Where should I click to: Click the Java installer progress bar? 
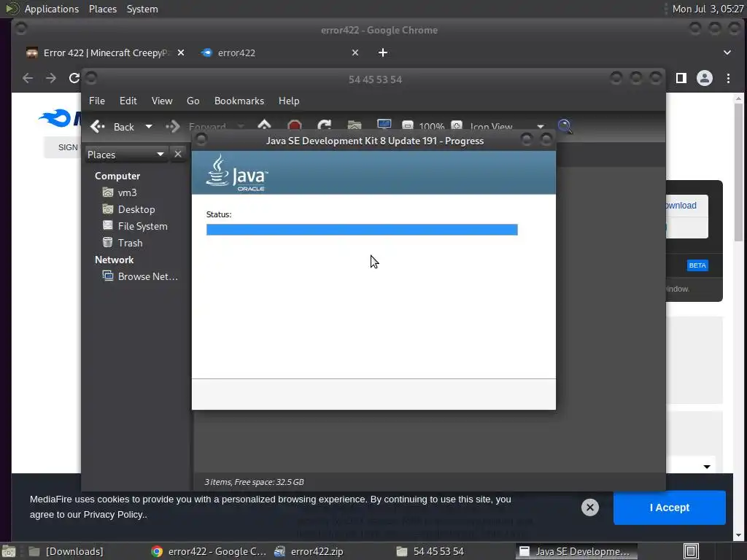click(362, 230)
